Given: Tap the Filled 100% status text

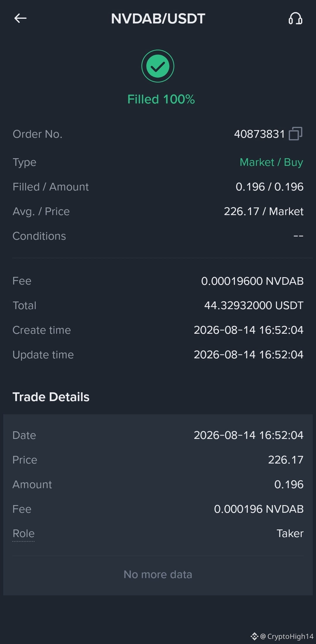Looking at the screenshot, I should 161,99.
